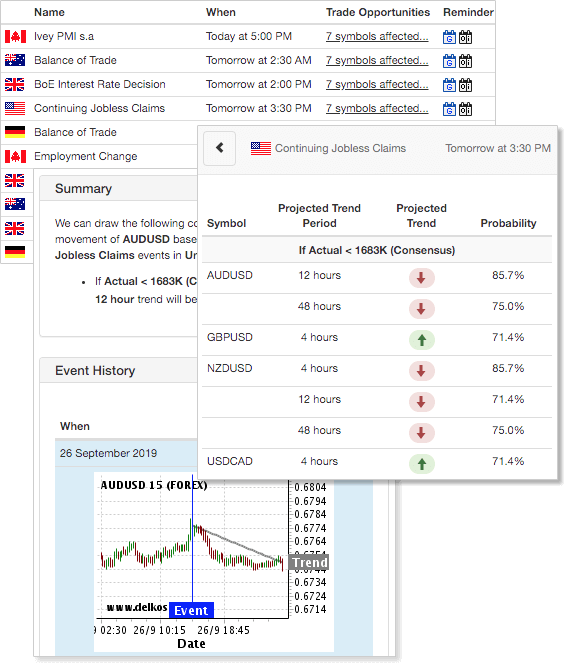
Task: Add Google reminder for Balance of Trade
Action: 449,61
